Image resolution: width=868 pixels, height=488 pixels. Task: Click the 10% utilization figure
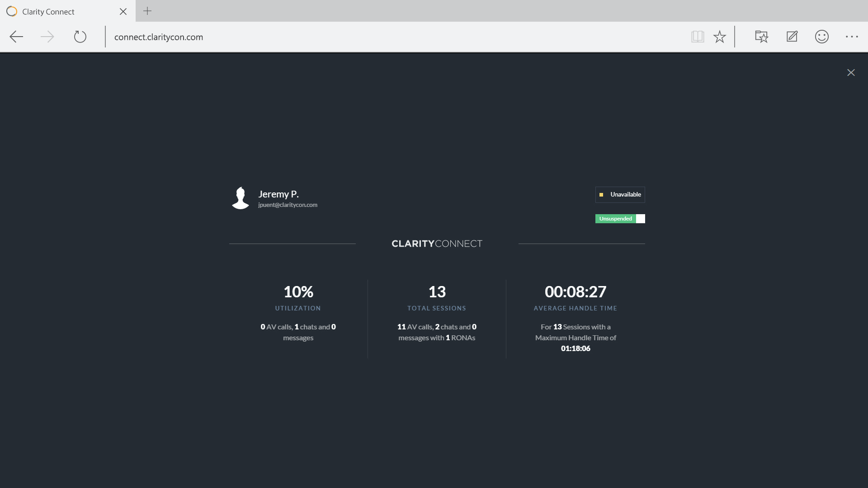pyautogui.click(x=298, y=292)
